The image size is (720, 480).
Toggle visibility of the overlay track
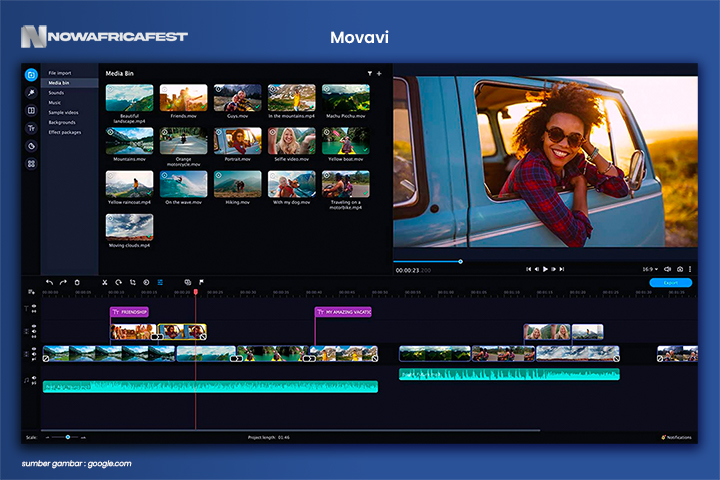[x=34, y=327]
